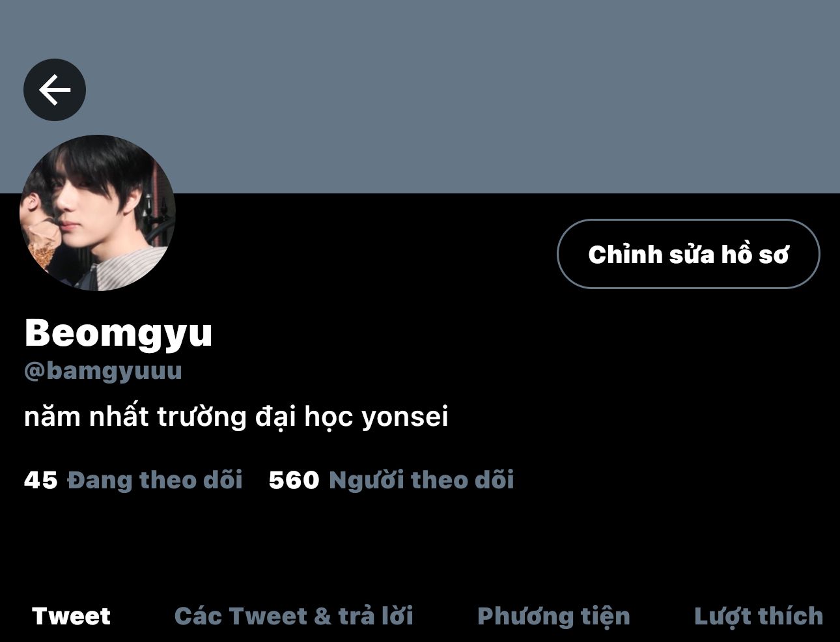840x642 pixels.
Task: Select the Tweet tab
Action: click(71, 616)
